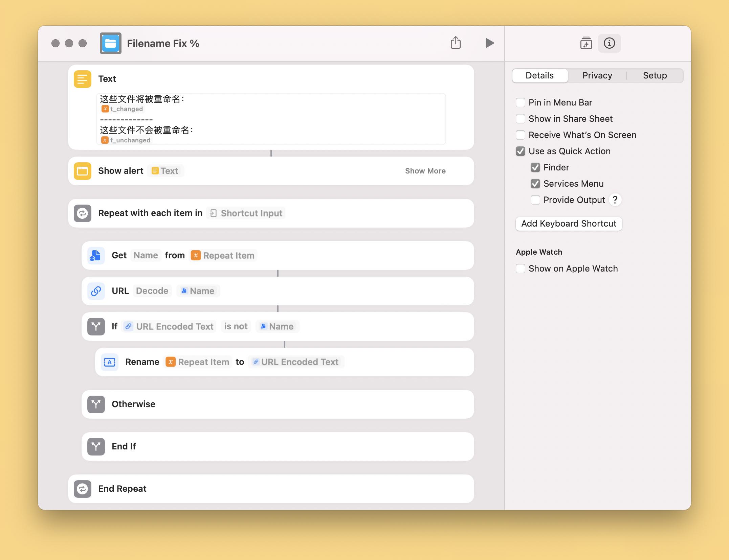Click URL Encoded Text in Rename action
The image size is (729, 560).
pyautogui.click(x=296, y=362)
